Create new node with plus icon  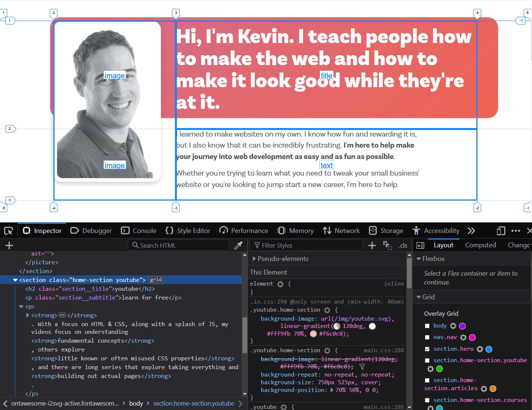tap(9, 245)
